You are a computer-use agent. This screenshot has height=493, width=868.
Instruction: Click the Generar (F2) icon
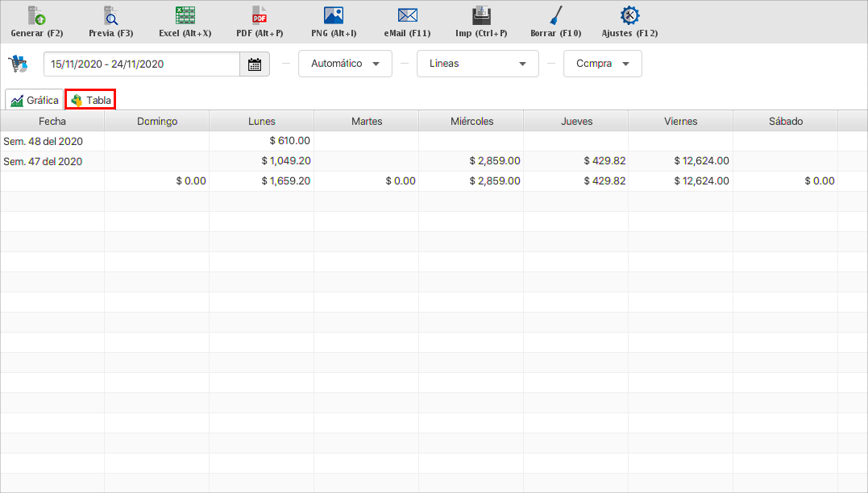(36, 16)
